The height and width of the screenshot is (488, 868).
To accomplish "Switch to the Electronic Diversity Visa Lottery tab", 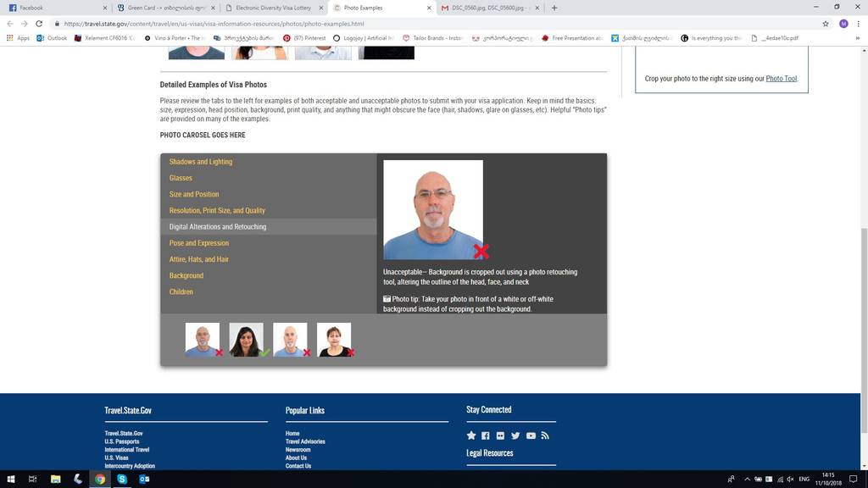I will pyautogui.click(x=272, y=8).
